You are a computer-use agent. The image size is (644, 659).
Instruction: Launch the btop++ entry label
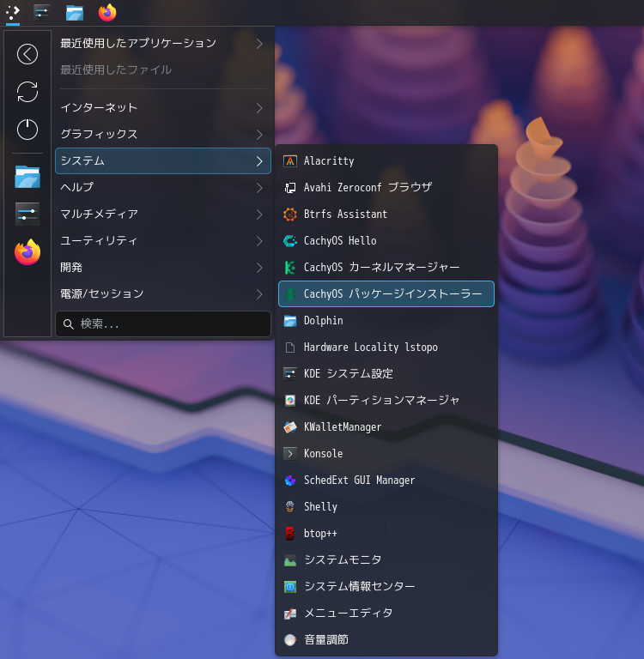(x=320, y=534)
